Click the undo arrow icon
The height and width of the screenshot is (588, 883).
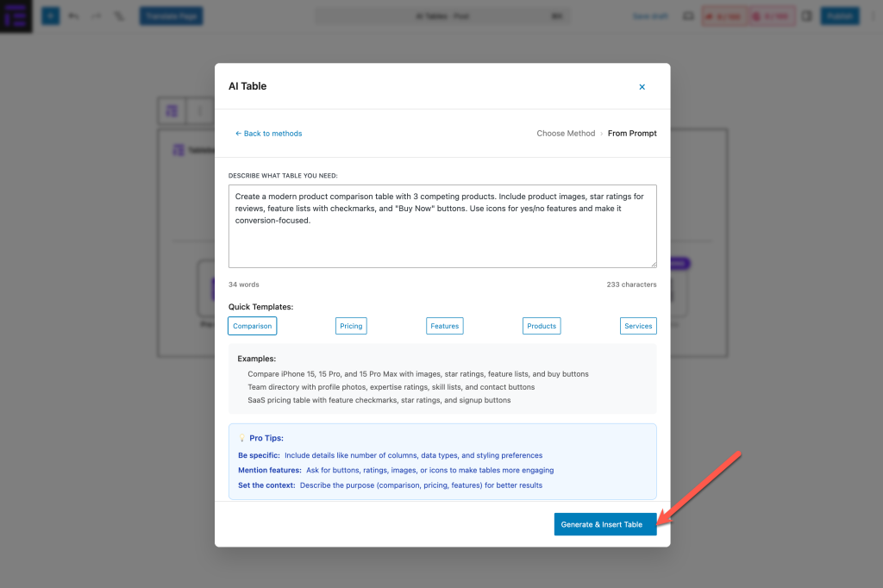coord(74,16)
